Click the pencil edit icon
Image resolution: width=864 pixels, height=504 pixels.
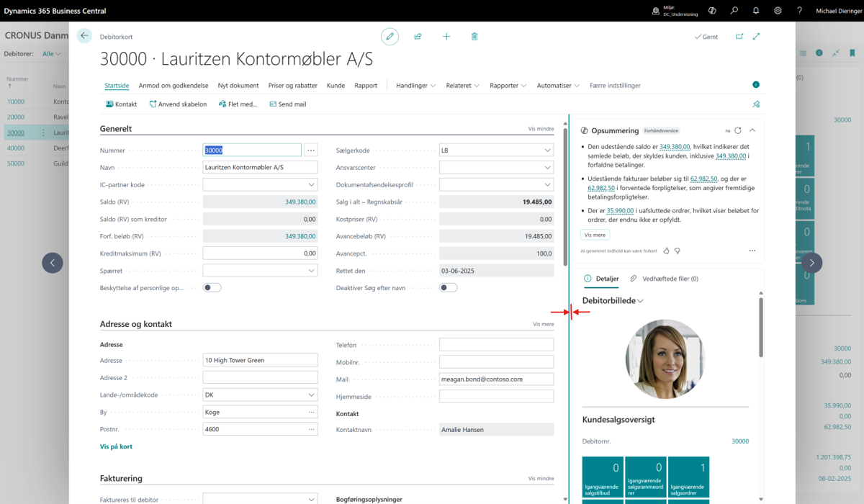click(x=390, y=36)
